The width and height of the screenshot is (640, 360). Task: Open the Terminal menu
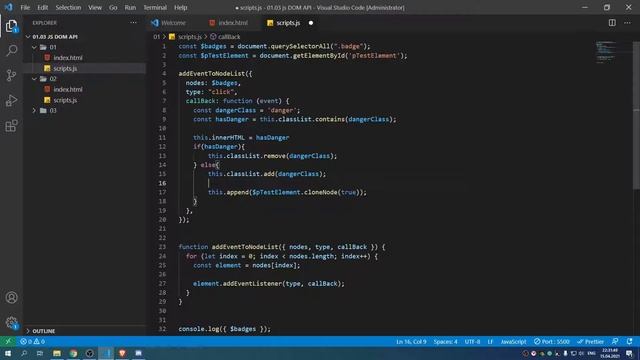coord(155,7)
